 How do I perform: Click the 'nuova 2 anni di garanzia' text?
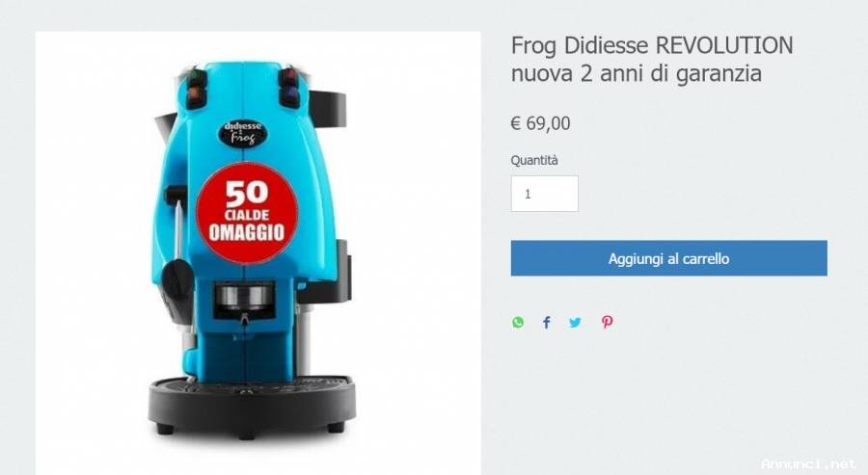tap(637, 73)
